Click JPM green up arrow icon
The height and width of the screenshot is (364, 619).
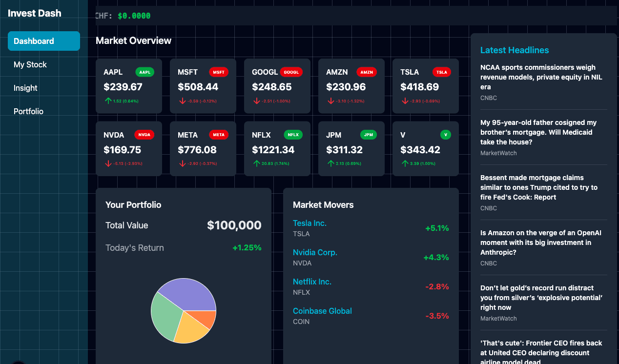(330, 163)
